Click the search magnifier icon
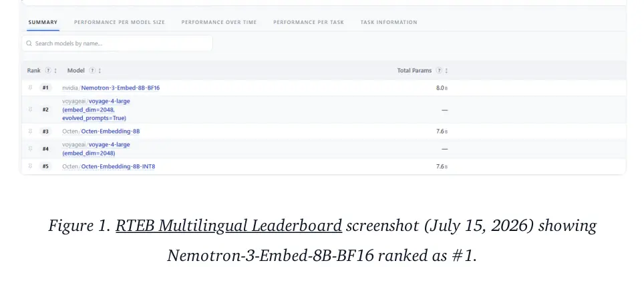 tap(29, 43)
